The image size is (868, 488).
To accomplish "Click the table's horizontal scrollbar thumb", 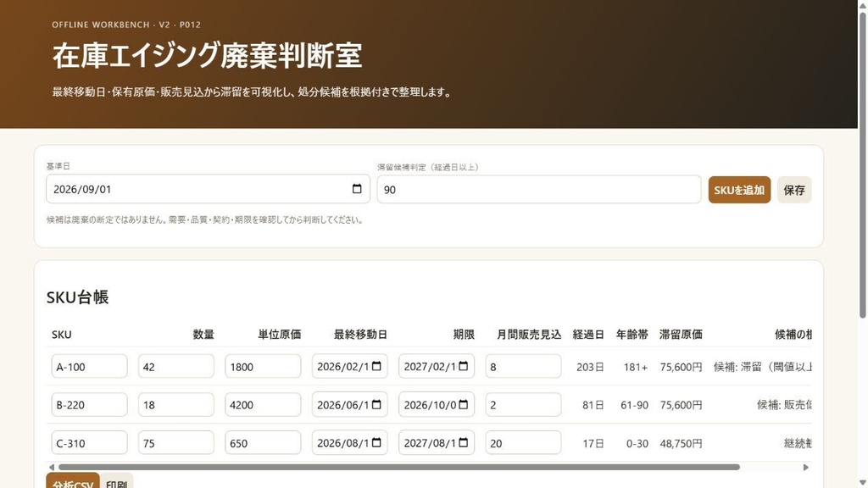I will click(398, 467).
